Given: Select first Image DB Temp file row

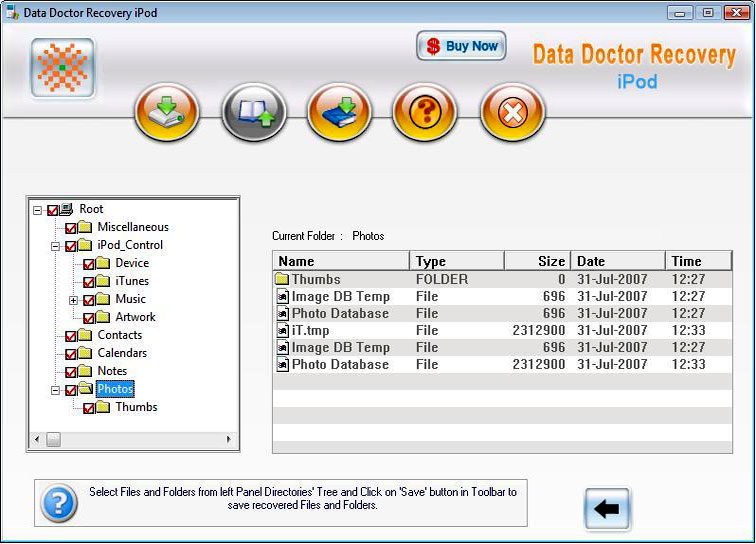Looking at the screenshot, I should tap(502, 296).
